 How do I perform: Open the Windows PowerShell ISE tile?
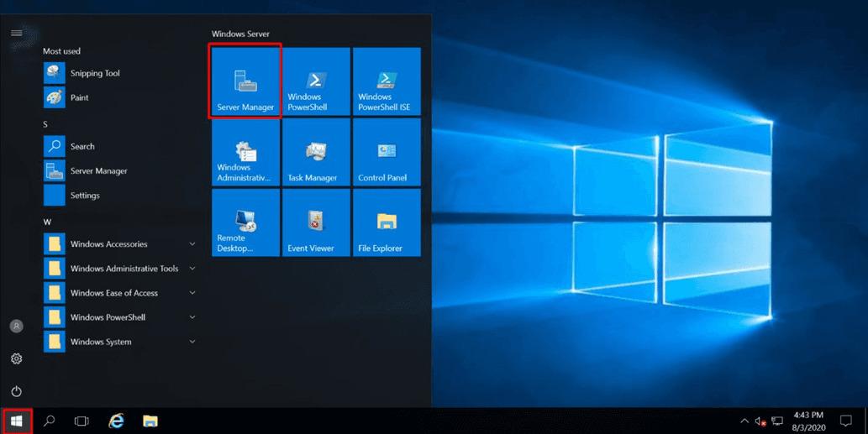(387, 81)
